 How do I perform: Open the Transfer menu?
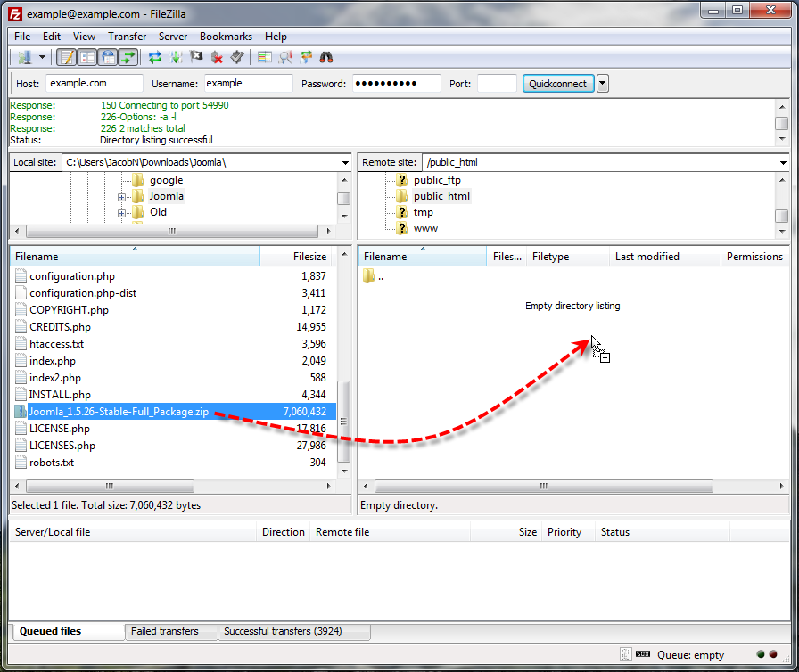pyautogui.click(x=127, y=37)
